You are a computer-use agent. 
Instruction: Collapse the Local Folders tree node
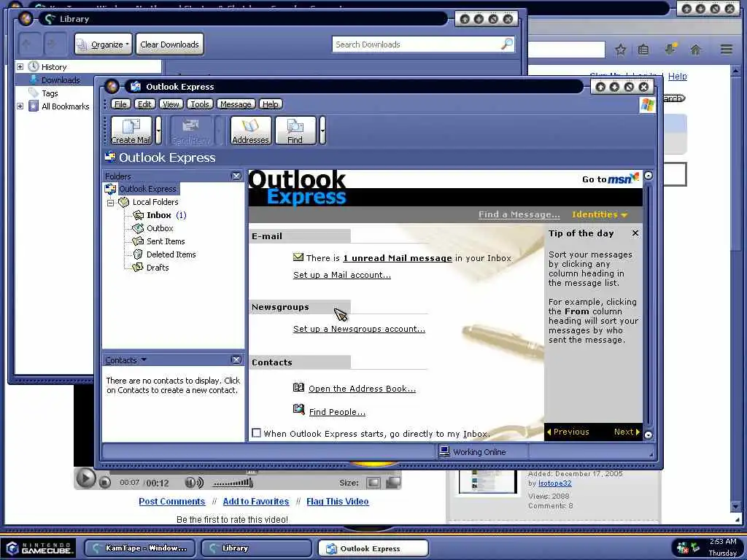pyautogui.click(x=111, y=203)
